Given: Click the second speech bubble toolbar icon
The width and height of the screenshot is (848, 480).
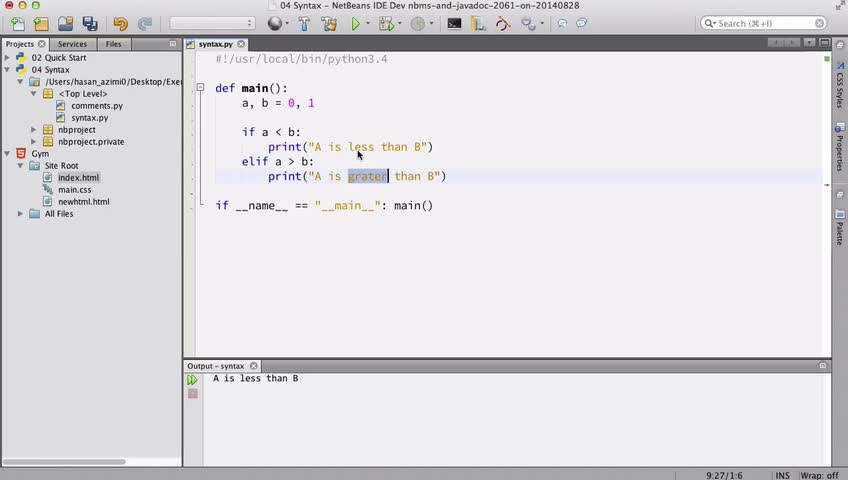Looking at the screenshot, I should [x=581, y=23].
